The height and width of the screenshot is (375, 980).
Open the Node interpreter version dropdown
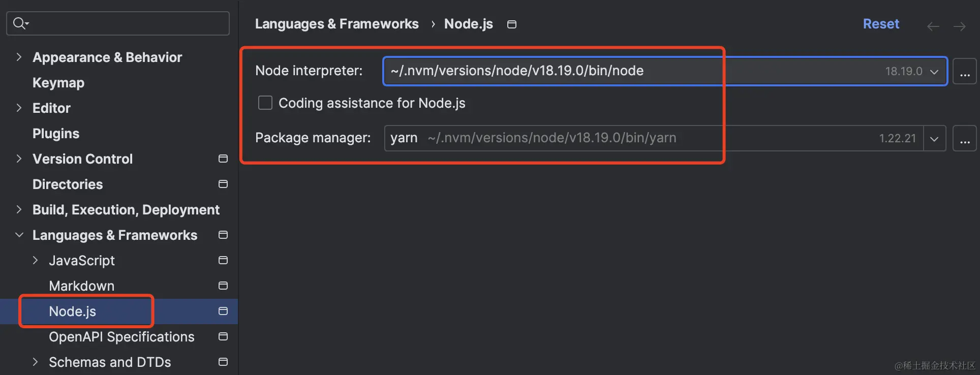pos(934,72)
